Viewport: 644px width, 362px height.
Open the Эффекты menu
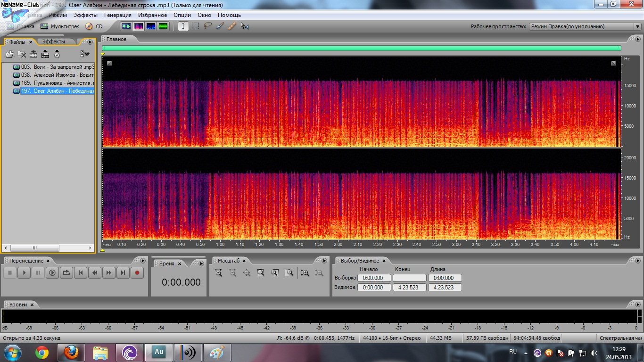85,15
